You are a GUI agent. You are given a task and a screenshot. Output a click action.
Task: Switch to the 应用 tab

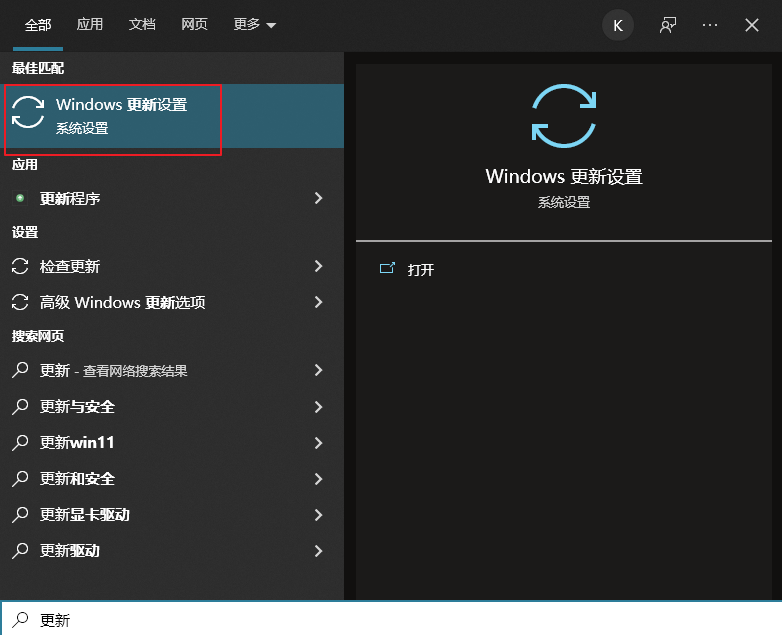coord(90,24)
